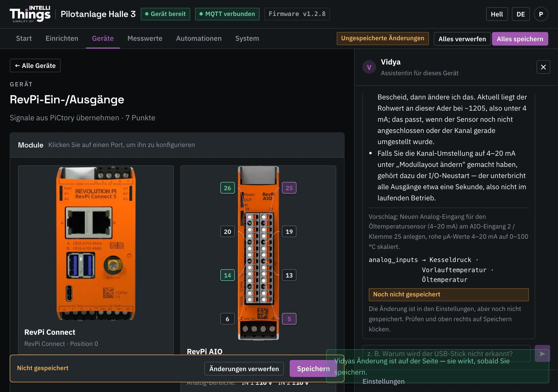The width and height of the screenshot is (558, 392).
Task: Click the Nicht gespeichert label in bottom bar
Action: 42,368
